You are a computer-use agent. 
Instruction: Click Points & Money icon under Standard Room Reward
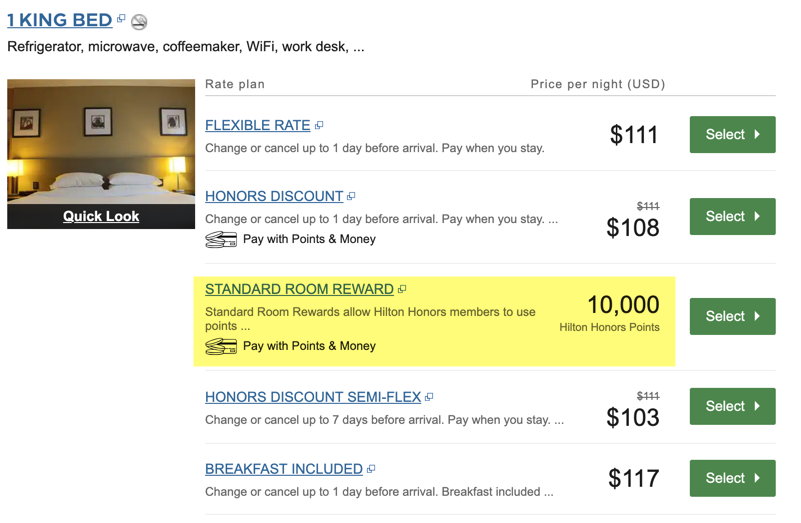221,346
